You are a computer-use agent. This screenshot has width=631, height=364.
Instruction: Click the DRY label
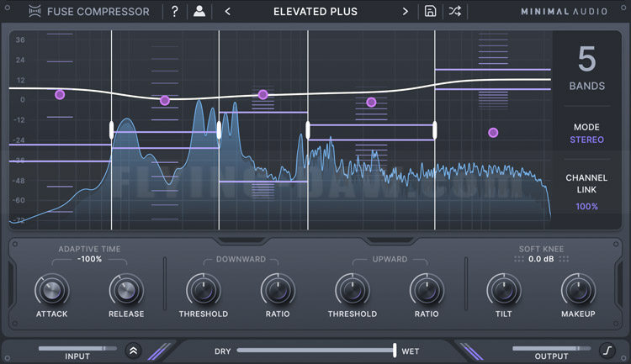click(x=223, y=351)
